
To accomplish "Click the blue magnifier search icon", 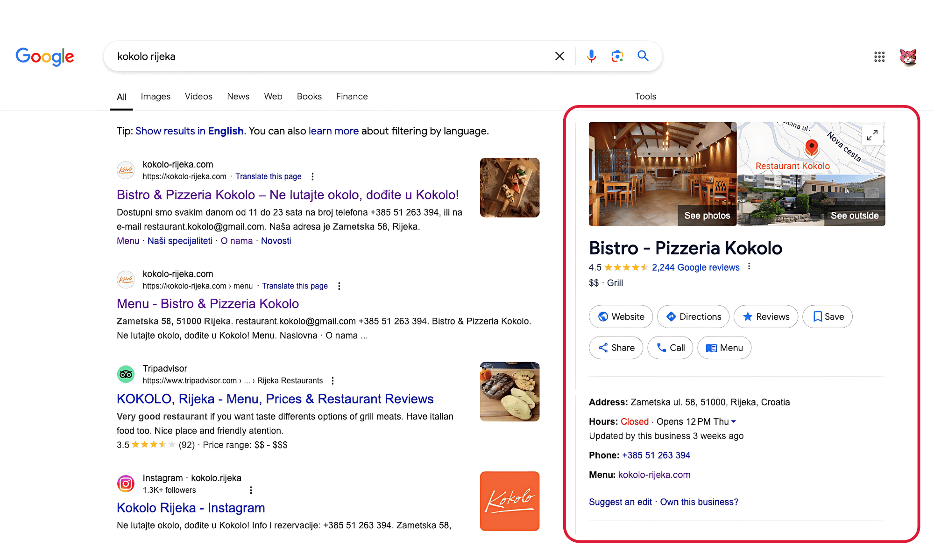I will point(643,56).
